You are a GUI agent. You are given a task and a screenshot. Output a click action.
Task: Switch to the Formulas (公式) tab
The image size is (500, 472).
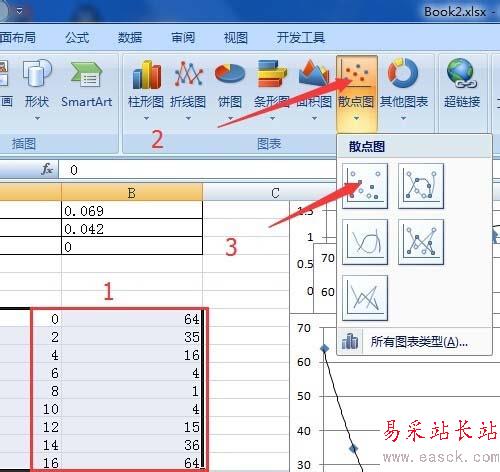[77, 37]
